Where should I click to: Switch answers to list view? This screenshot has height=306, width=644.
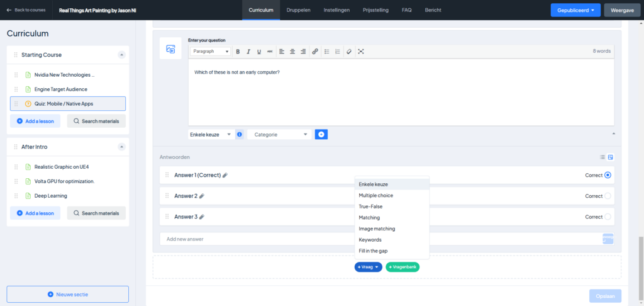[x=602, y=157]
